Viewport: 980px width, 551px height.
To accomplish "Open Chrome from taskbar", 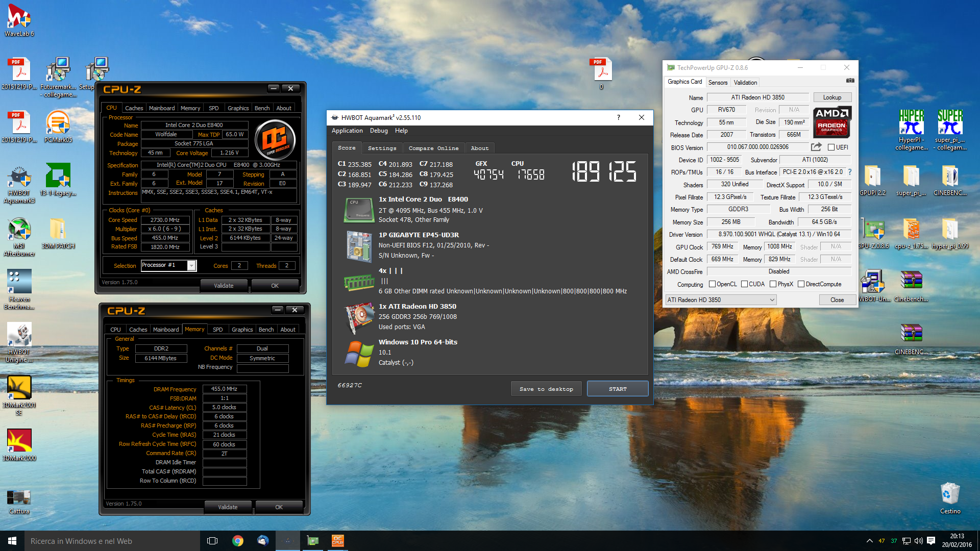I will [x=238, y=541].
